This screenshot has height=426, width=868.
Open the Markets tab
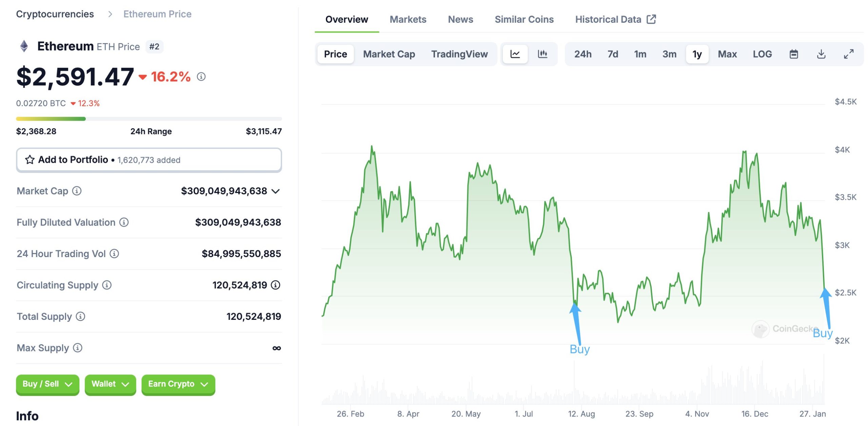coord(408,19)
